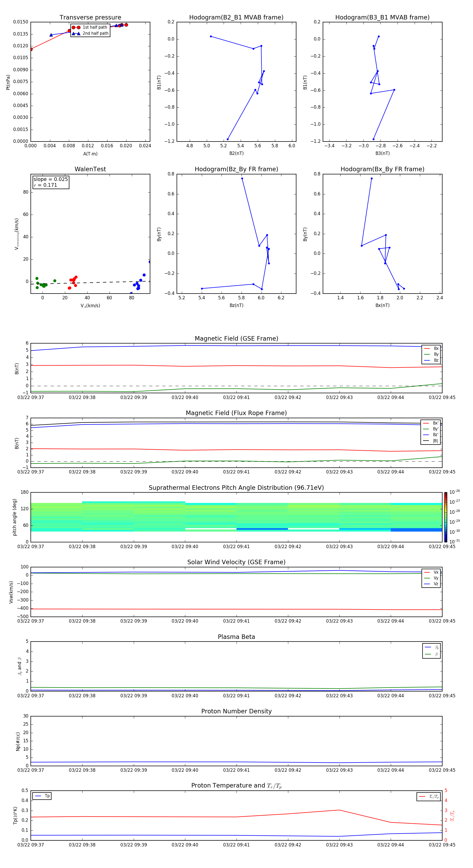Viewport: 473px width, 868px height.
Task: Click the |B| legend entry in Flux Rope plot
Action: (431, 441)
